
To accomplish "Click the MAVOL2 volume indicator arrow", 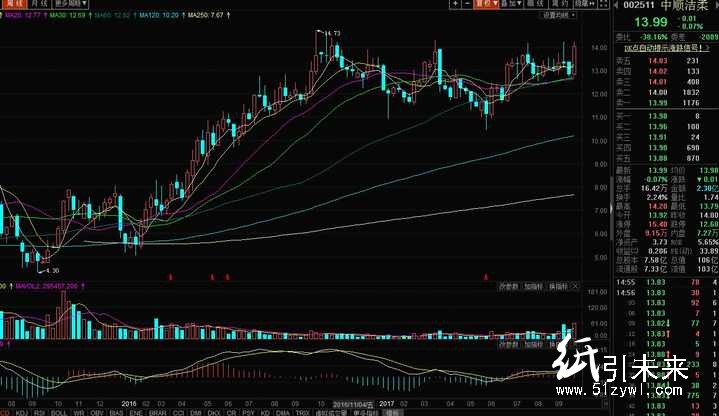I will point(86,286).
